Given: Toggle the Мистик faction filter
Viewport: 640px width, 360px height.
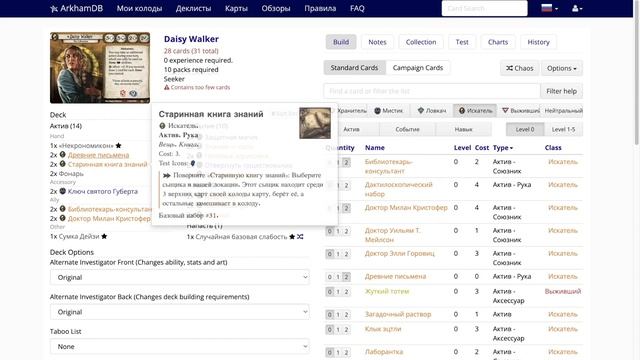Looking at the screenshot, I should (x=389, y=111).
